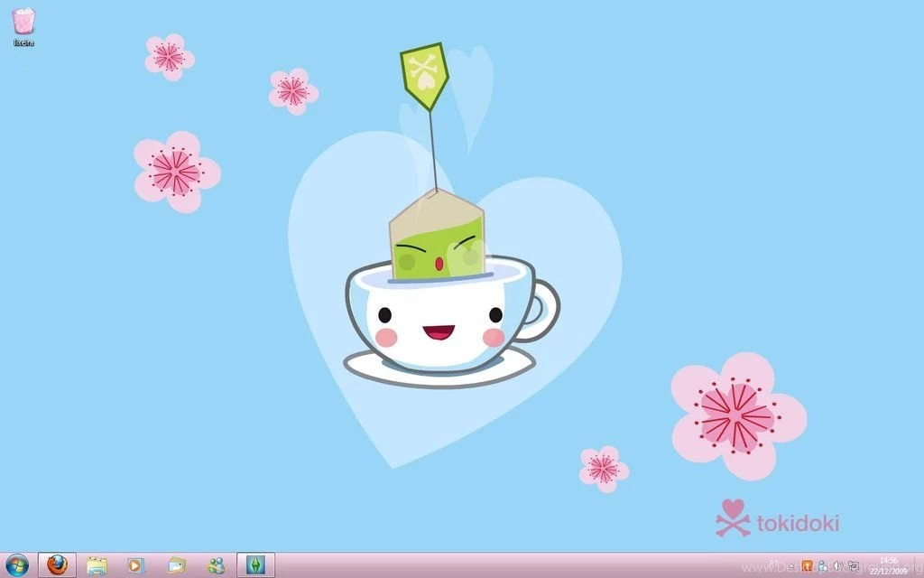Click the orange Sims notification tray icon
The width and height of the screenshot is (924, 578).
[x=808, y=566]
